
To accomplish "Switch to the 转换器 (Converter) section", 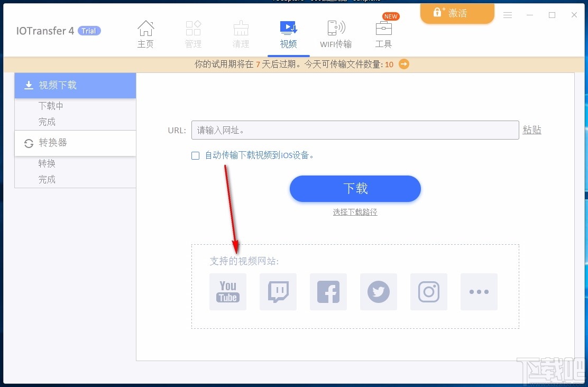I will (x=47, y=143).
